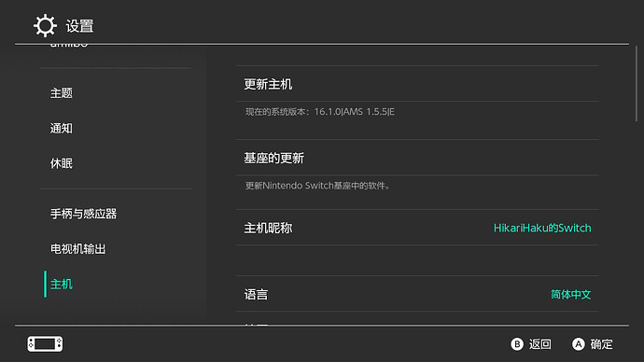This screenshot has width=644, height=362.
Task: Click the settings gear icon
Action: (45, 25)
